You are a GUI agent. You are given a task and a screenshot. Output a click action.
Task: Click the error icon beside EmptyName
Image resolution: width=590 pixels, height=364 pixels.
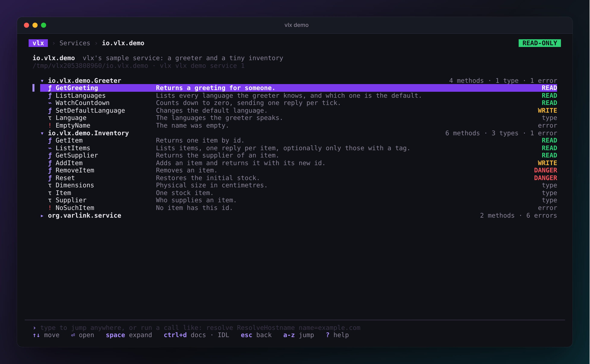50,125
